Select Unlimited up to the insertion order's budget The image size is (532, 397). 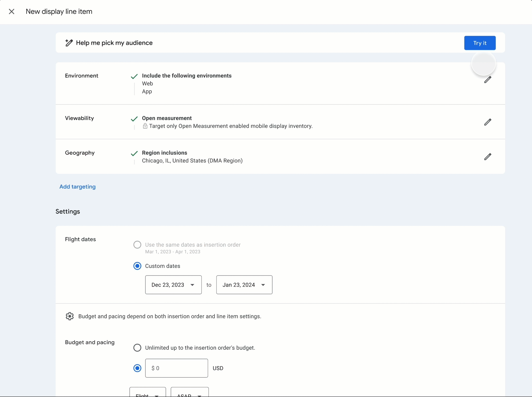[137, 347]
